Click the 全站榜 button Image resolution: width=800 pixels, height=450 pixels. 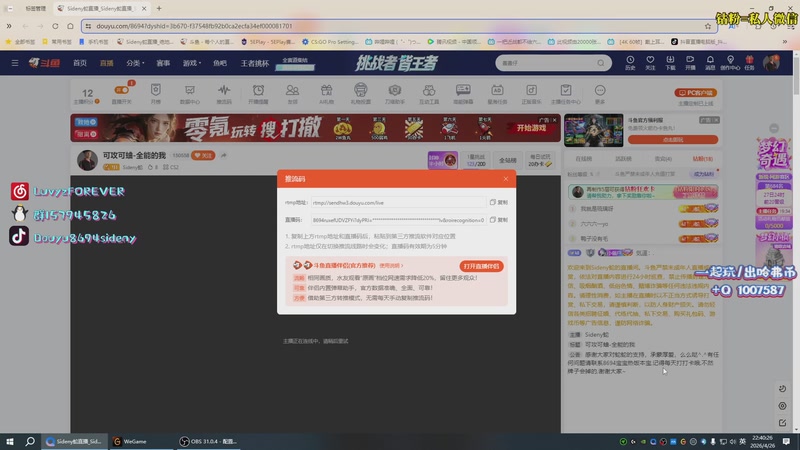(508, 160)
